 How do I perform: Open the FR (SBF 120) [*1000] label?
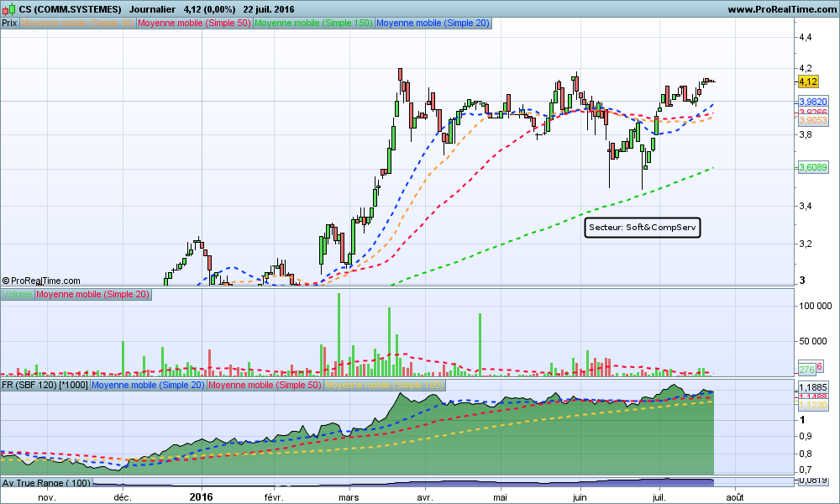click(45, 385)
